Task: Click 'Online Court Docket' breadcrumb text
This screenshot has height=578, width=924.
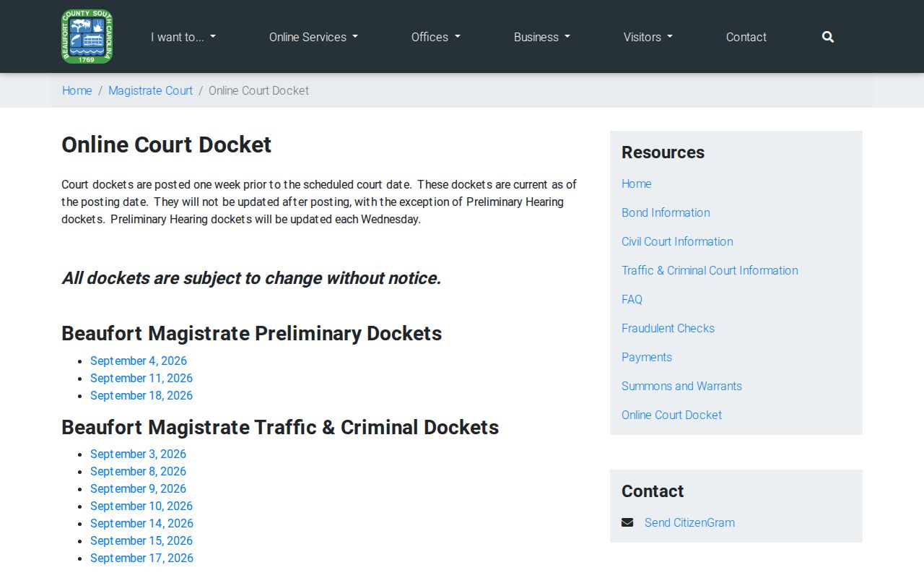Action: coord(258,90)
